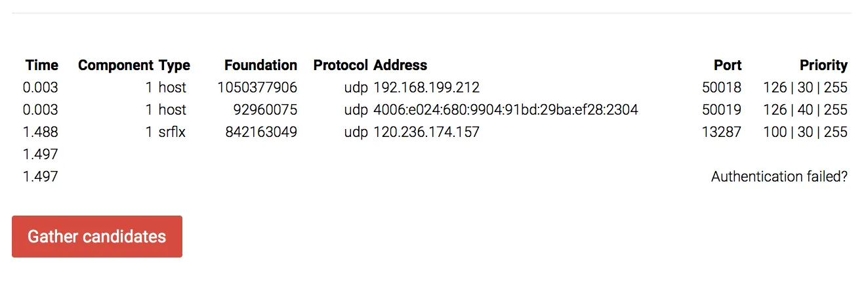The width and height of the screenshot is (868, 287).
Task: Click the priority value 100 | 30 | 255
Action: coord(805,132)
